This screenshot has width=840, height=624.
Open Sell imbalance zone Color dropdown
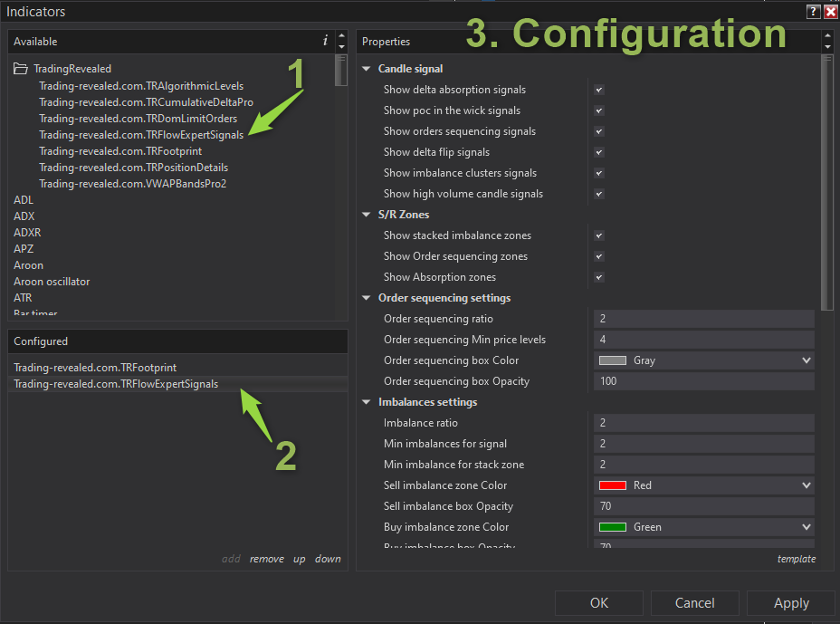(704, 485)
